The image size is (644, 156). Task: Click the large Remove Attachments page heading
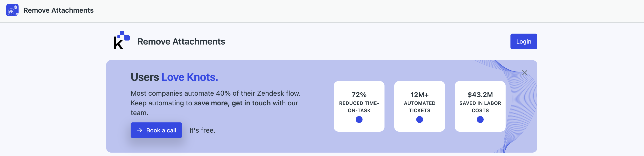(181, 41)
